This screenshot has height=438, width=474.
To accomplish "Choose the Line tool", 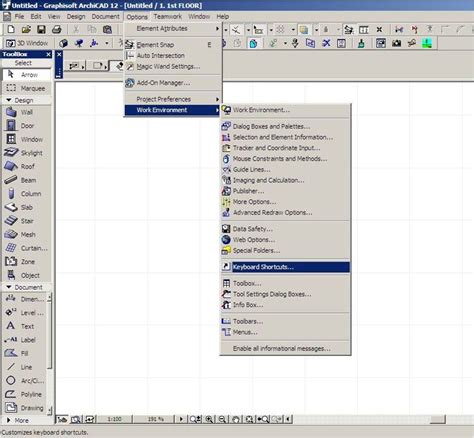I will 25,367.
